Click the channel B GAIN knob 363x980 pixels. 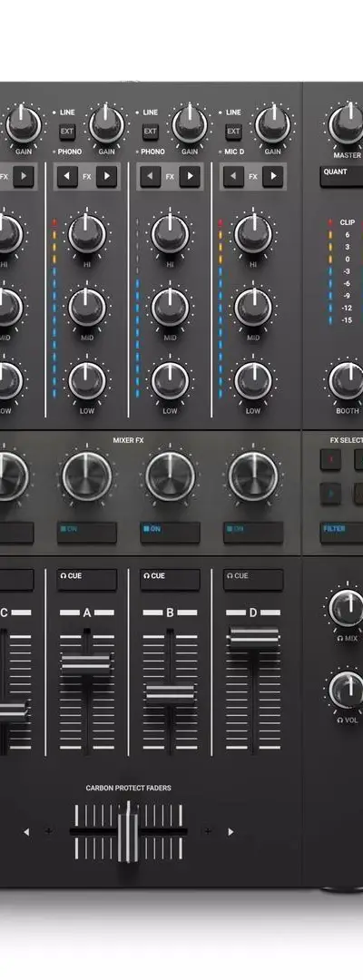coord(190,125)
